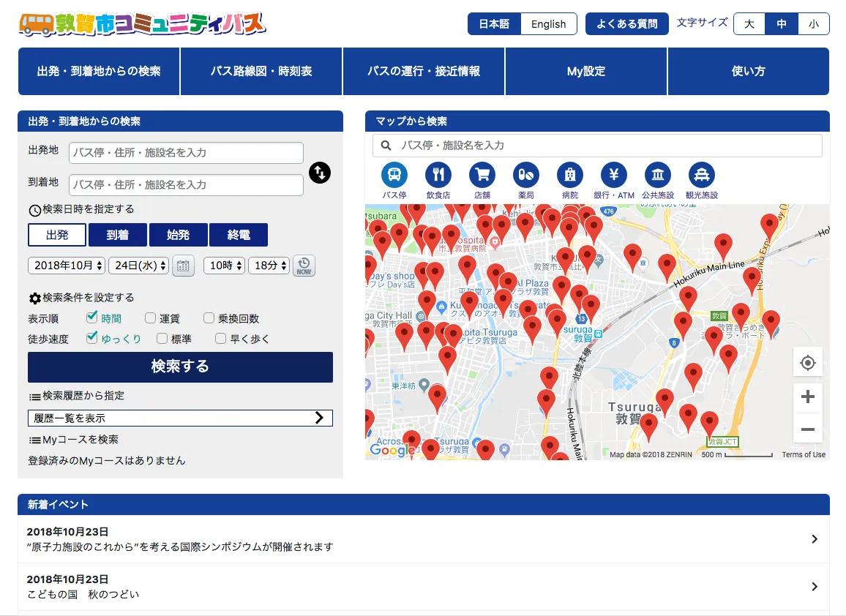Click the バス停 bus stop filter icon
846x616 pixels.
394,176
